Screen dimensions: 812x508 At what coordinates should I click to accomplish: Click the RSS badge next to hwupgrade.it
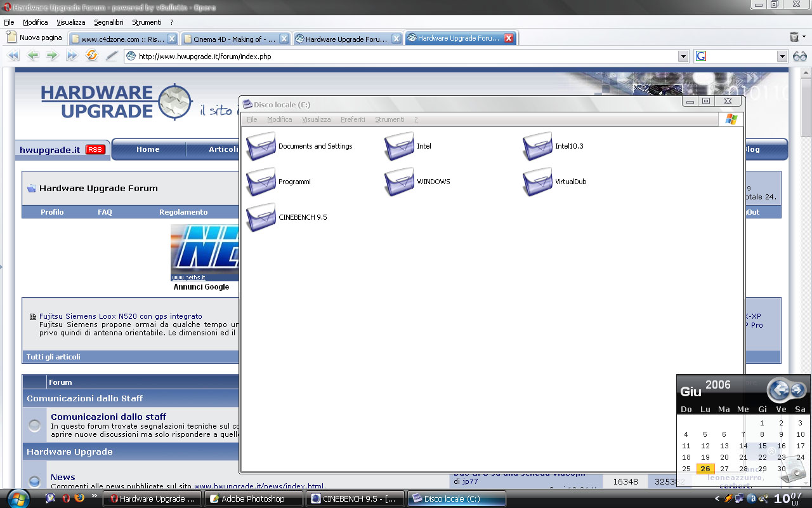(95, 150)
